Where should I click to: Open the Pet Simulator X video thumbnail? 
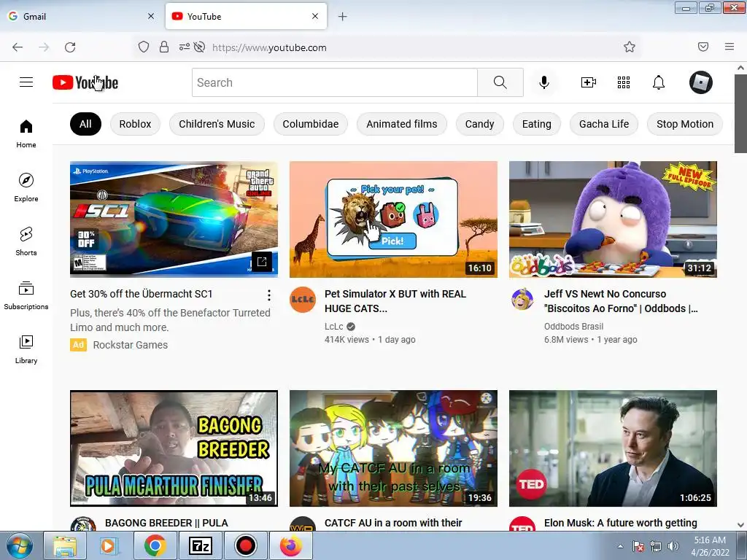(393, 219)
